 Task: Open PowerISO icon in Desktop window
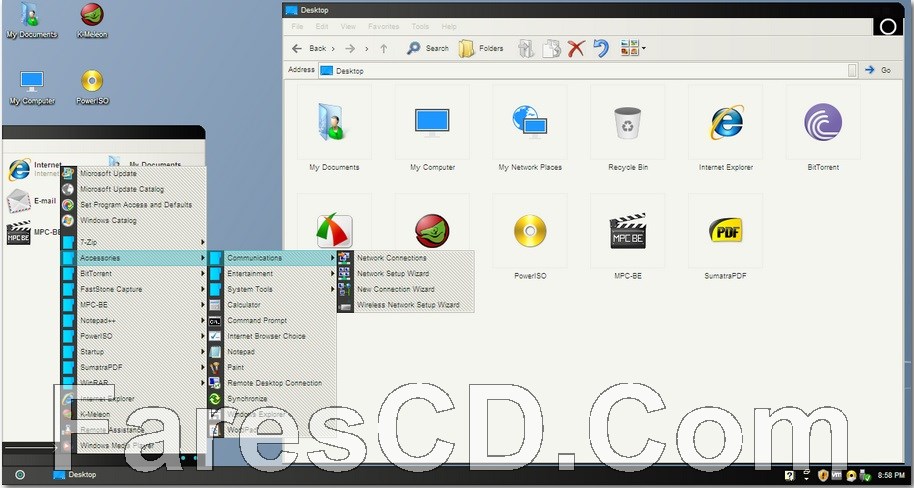[530, 231]
